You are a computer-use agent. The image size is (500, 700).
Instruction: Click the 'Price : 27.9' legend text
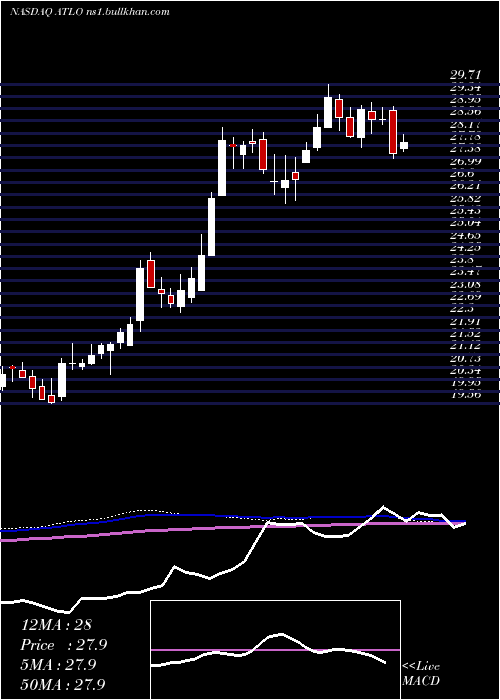point(64,645)
